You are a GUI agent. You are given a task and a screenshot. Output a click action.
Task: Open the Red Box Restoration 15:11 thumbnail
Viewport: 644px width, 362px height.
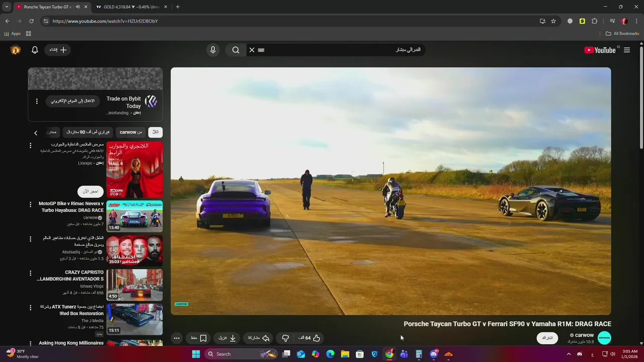134,319
